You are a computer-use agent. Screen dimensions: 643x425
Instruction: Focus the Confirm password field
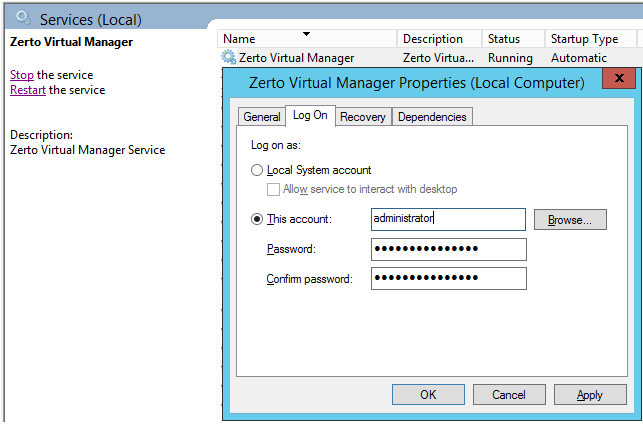tap(449, 279)
